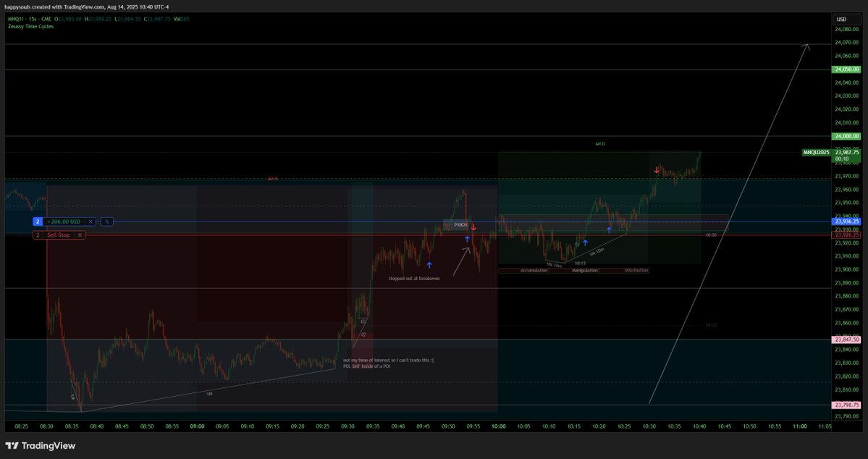Image resolution: width=868 pixels, height=459 pixels.
Task: Select the MNQU2025 price label
Action: pos(816,152)
